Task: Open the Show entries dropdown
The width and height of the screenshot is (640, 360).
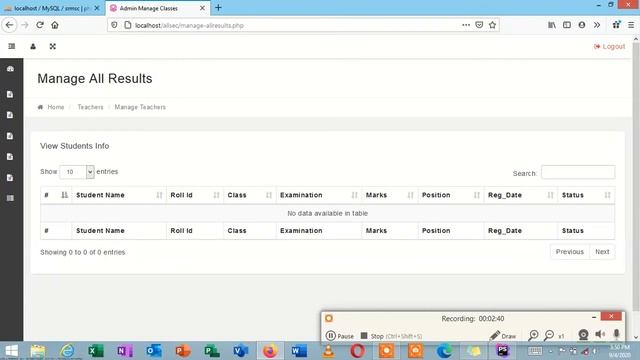Action: (77, 172)
